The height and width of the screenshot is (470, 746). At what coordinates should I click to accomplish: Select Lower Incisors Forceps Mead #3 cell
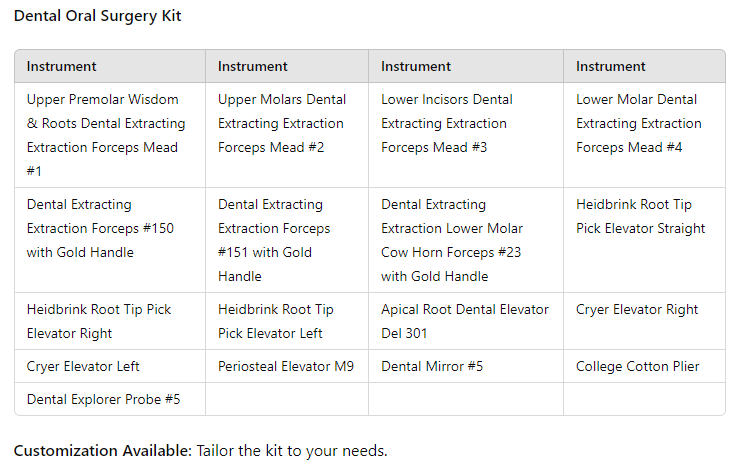[466, 135]
